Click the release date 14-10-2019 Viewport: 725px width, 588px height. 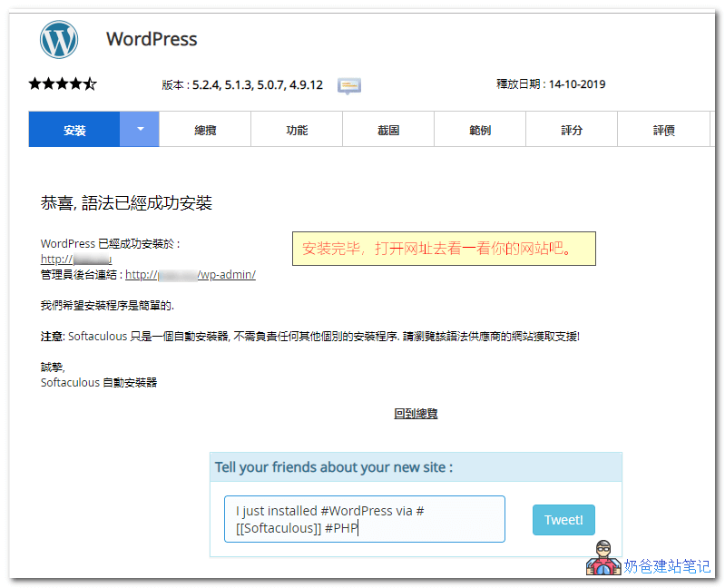coord(577,84)
